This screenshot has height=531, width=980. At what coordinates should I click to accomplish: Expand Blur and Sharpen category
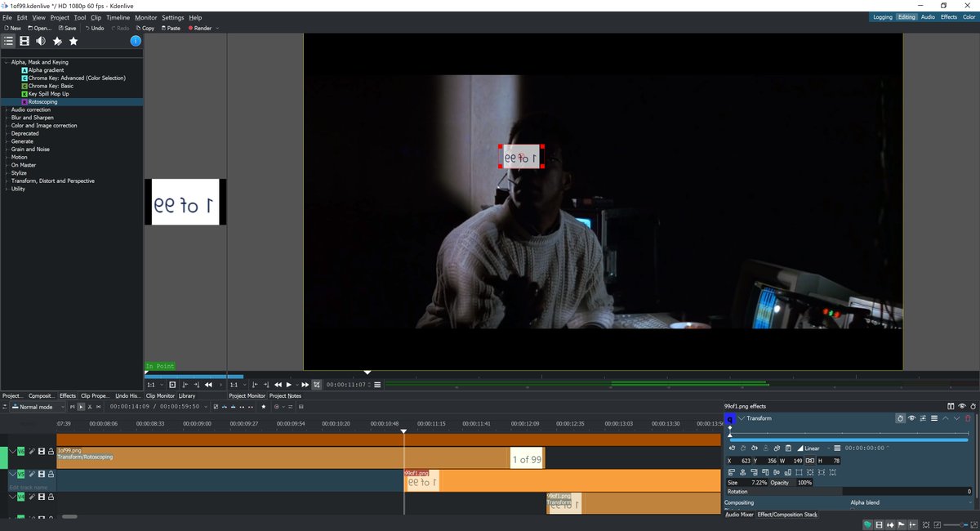7,118
